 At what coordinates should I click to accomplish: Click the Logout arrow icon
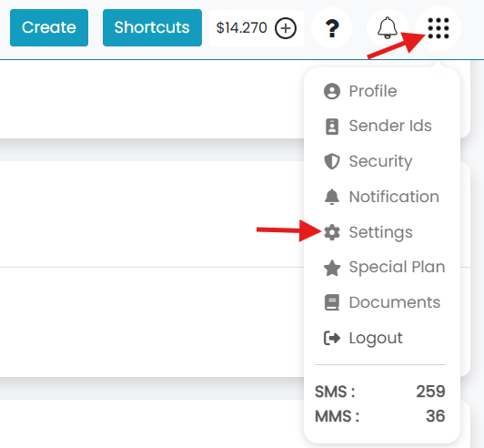point(332,338)
